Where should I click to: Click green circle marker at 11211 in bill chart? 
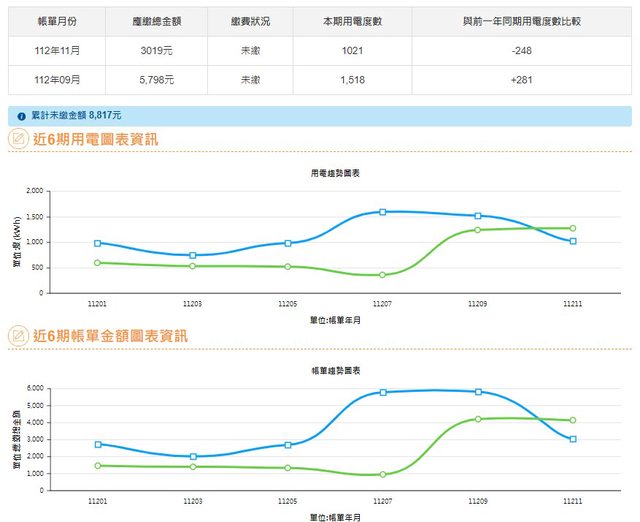(x=573, y=420)
